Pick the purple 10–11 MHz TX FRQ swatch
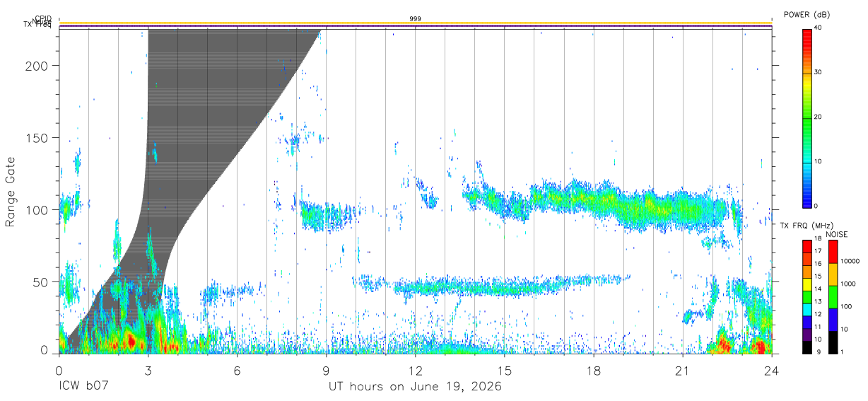868x401 pixels. 807,334
